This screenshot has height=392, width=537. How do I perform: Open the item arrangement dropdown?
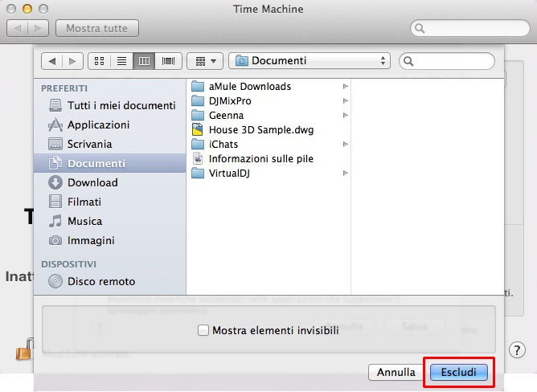[205, 61]
